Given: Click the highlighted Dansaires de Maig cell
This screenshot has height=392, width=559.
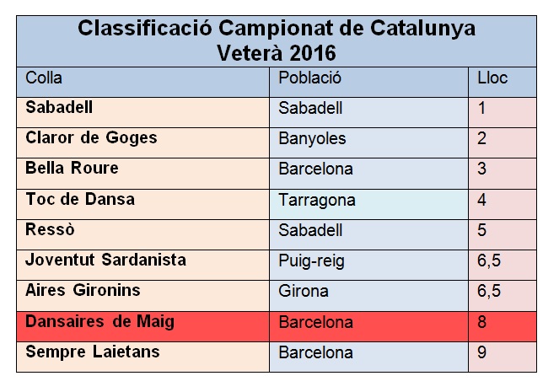Looking at the screenshot, I should (143, 326).
